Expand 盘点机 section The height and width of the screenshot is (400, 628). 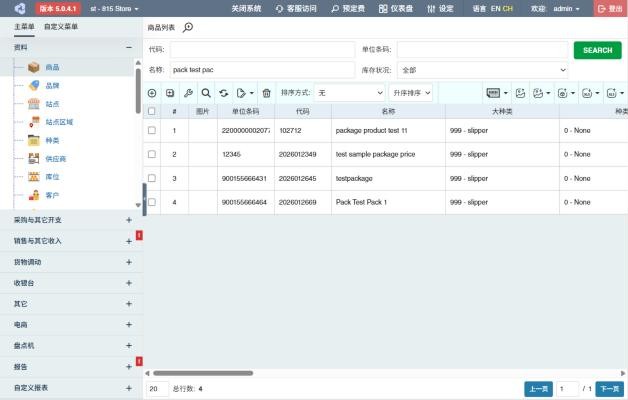point(129,346)
